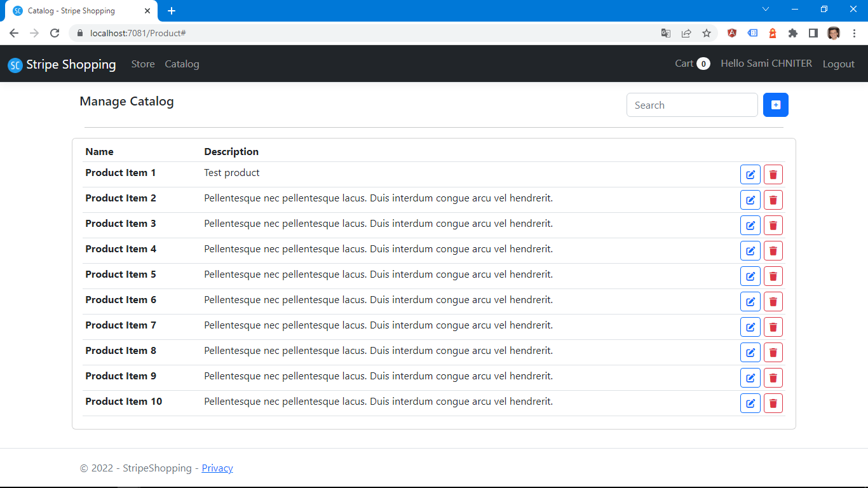Screen dimensions: 868x488
Task: View the Cart in navbar
Action: click(692, 64)
